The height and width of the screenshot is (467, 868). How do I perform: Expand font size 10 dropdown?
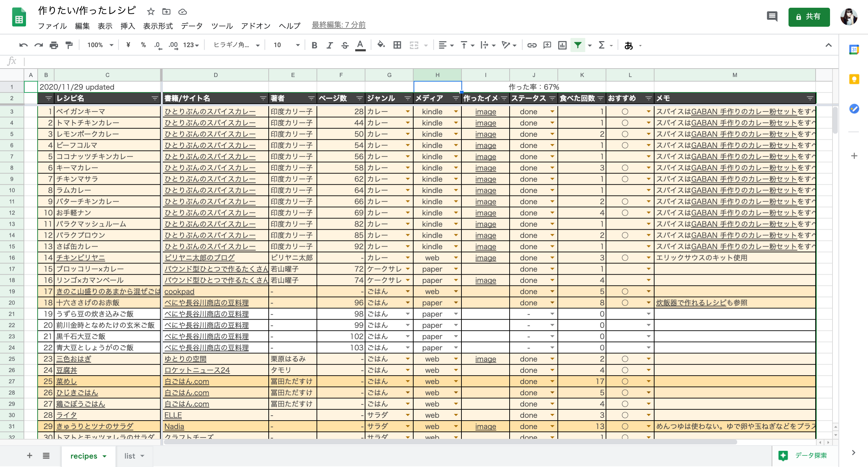click(298, 45)
